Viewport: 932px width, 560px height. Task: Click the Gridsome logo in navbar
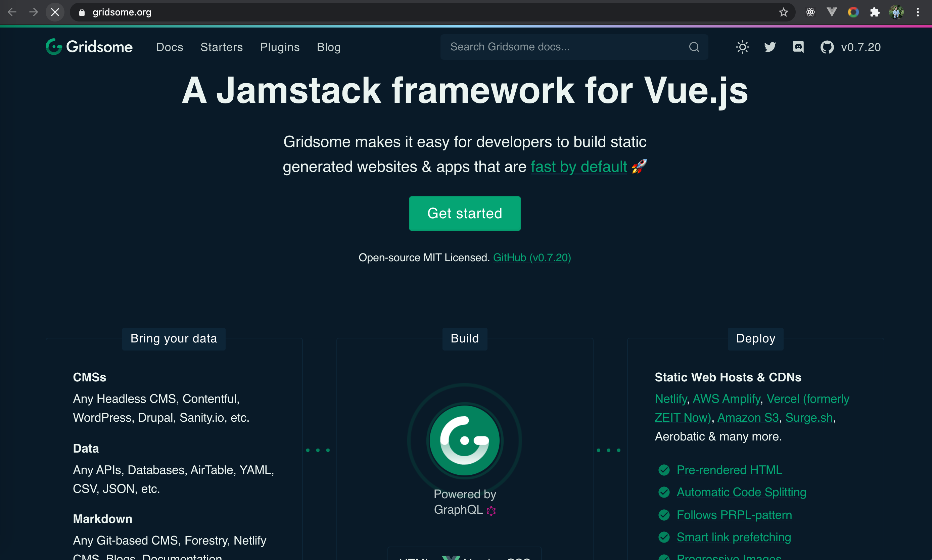point(89,47)
